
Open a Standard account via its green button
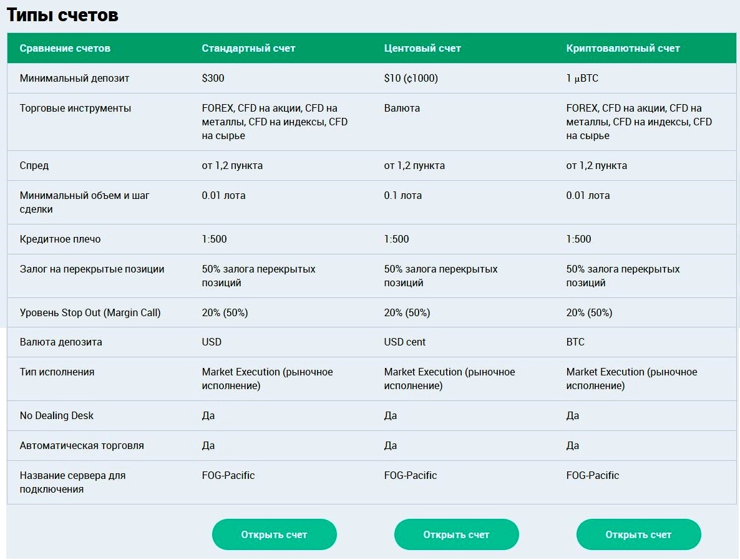point(274,534)
